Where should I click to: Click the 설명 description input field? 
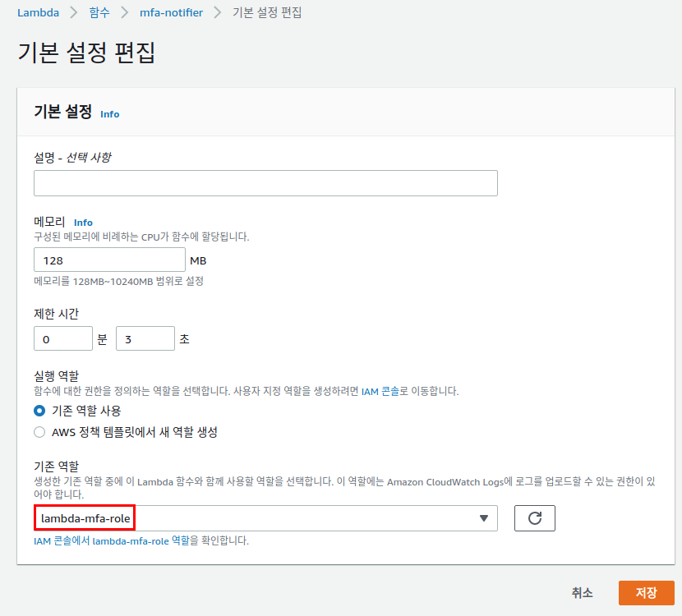[x=265, y=183]
